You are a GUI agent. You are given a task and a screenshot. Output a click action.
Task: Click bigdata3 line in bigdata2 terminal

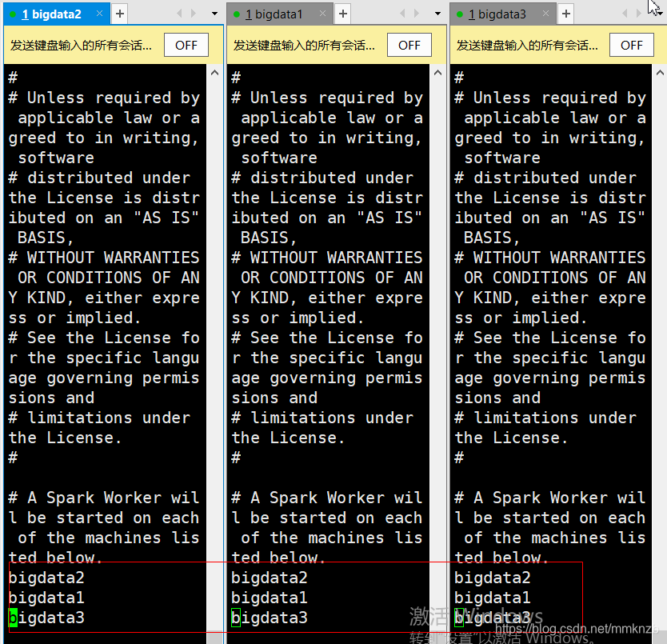coord(47,618)
